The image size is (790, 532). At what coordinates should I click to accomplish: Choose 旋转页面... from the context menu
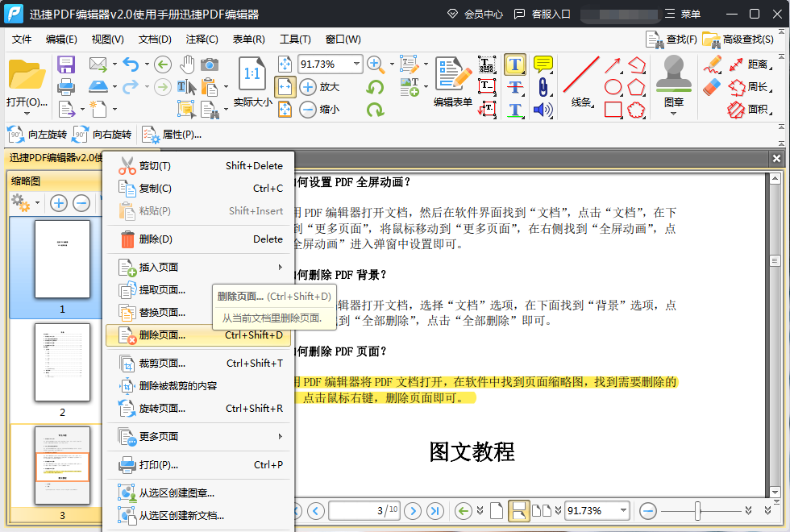[x=198, y=408]
